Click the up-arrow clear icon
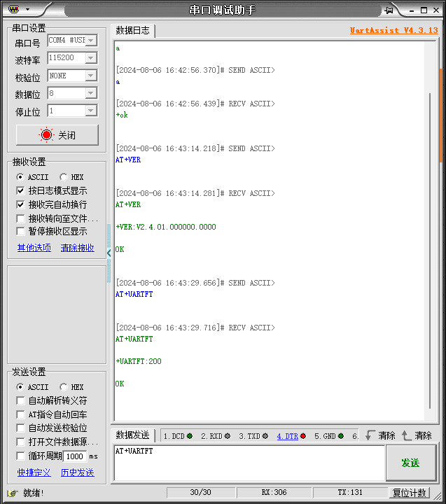446x504 pixels. tap(406, 435)
